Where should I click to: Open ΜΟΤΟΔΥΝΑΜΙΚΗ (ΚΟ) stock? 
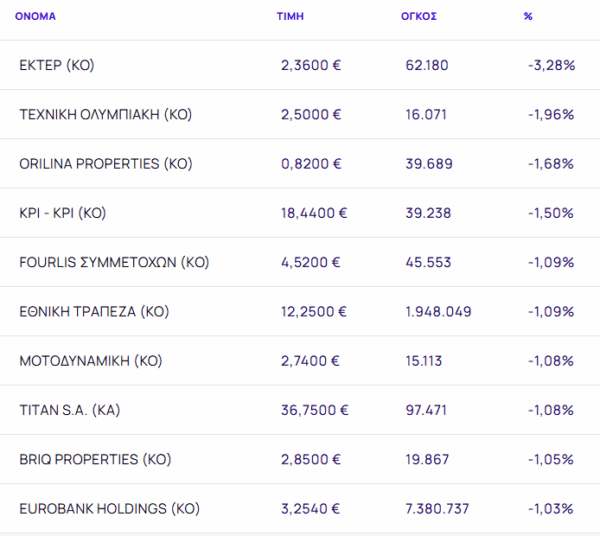pyautogui.click(x=91, y=361)
